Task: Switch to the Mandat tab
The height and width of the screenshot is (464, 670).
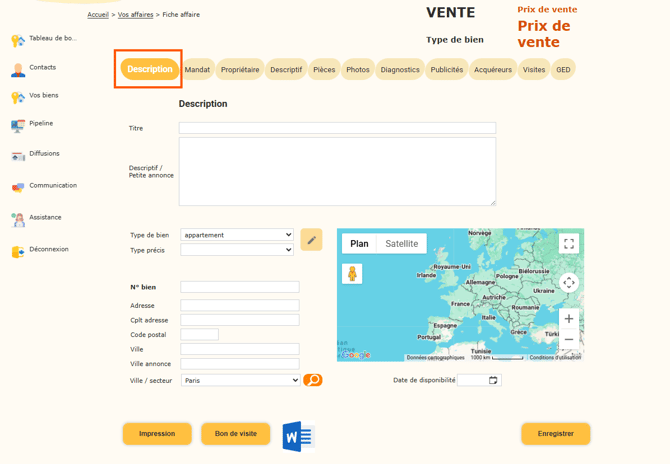Action: (x=197, y=70)
